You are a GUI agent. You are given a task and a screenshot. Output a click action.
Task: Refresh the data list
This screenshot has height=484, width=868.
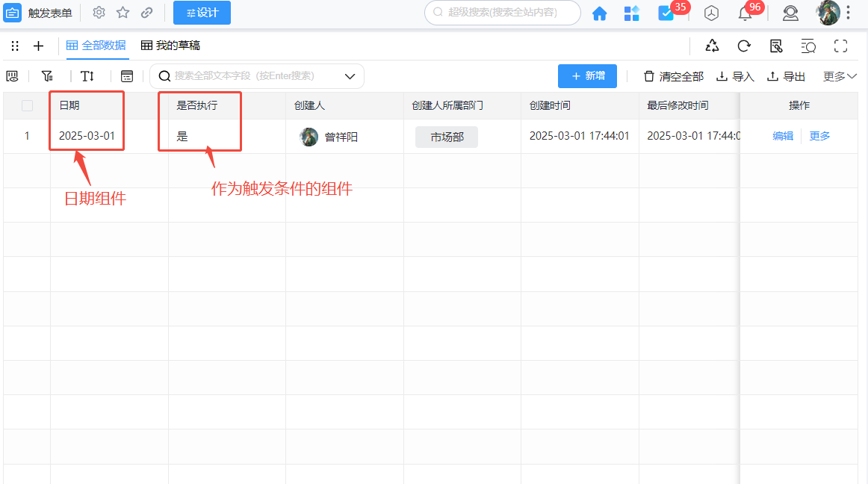click(744, 46)
